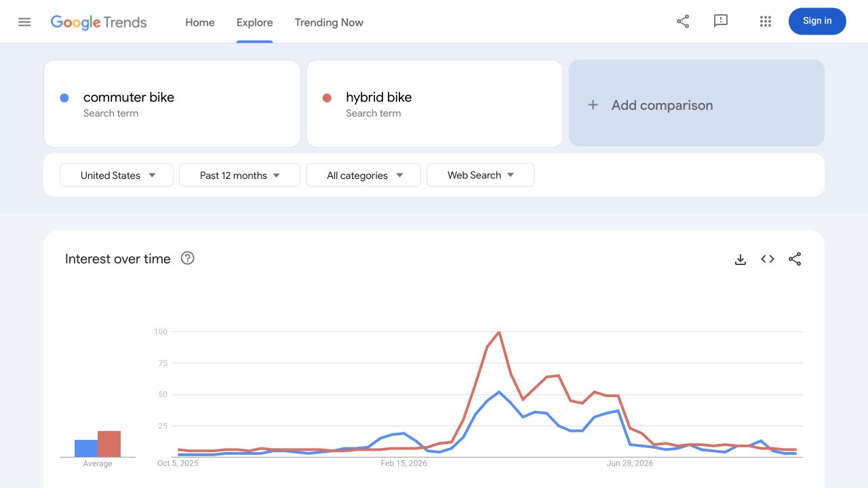Click Add comparison
Image resolution: width=868 pixels, height=488 pixels.
click(x=696, y=103)
